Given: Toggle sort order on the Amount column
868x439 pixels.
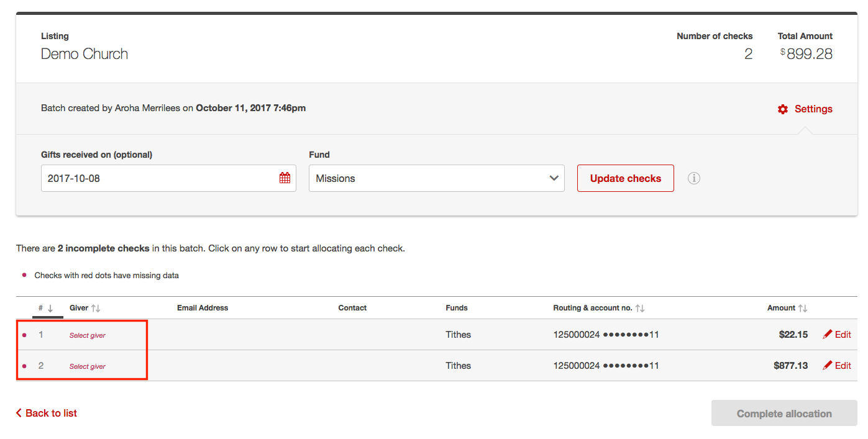Looking at the screenshot, I should click(x=802, y=307).
